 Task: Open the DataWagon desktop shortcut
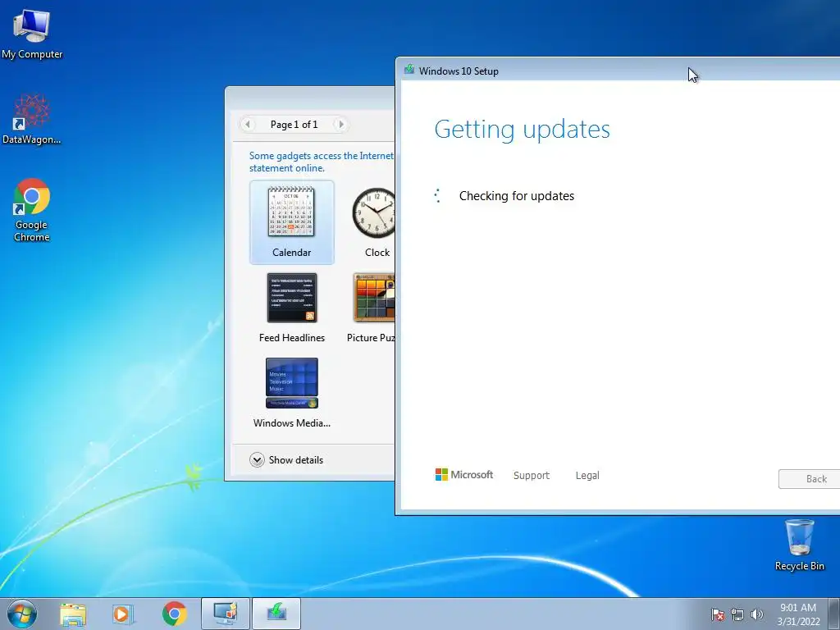pos(32,119)
